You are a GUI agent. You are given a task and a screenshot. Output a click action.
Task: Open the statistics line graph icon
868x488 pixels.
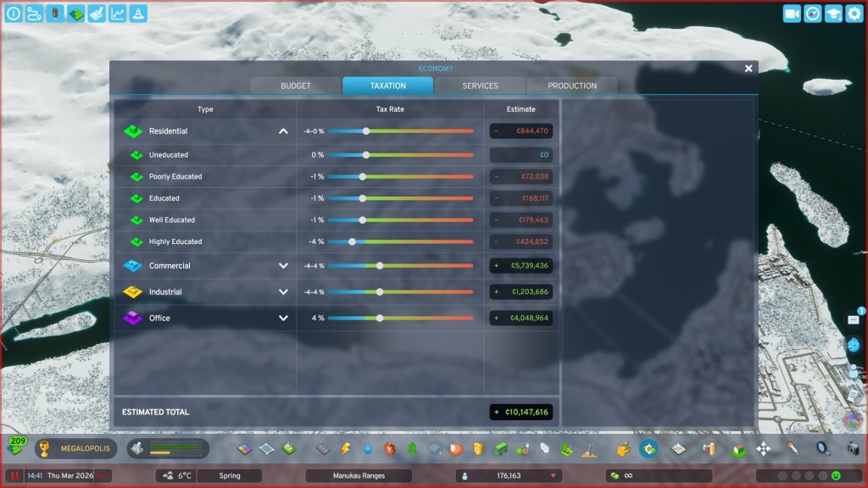coord(117,14)
